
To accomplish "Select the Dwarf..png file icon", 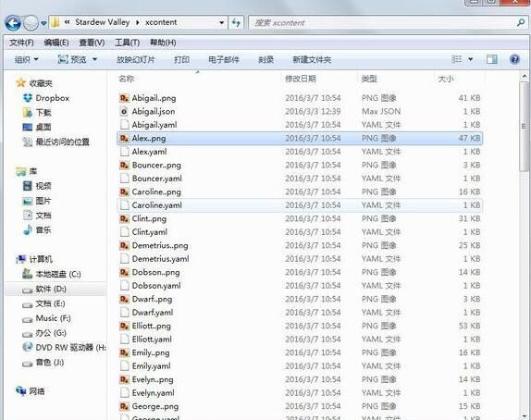I will click(x=124, y=299).
